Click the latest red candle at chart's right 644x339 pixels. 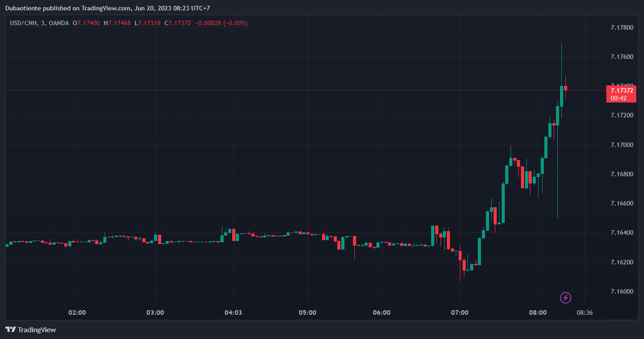566,88
